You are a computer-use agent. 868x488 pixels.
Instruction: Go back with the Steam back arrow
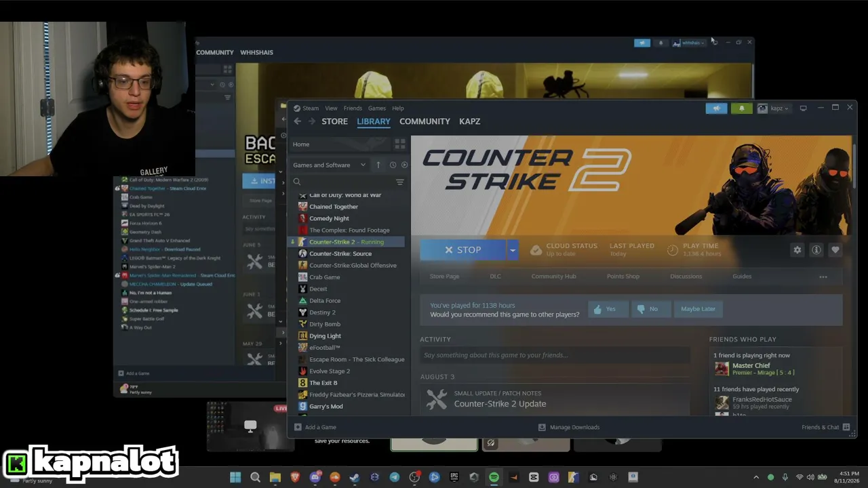[297, 121]
